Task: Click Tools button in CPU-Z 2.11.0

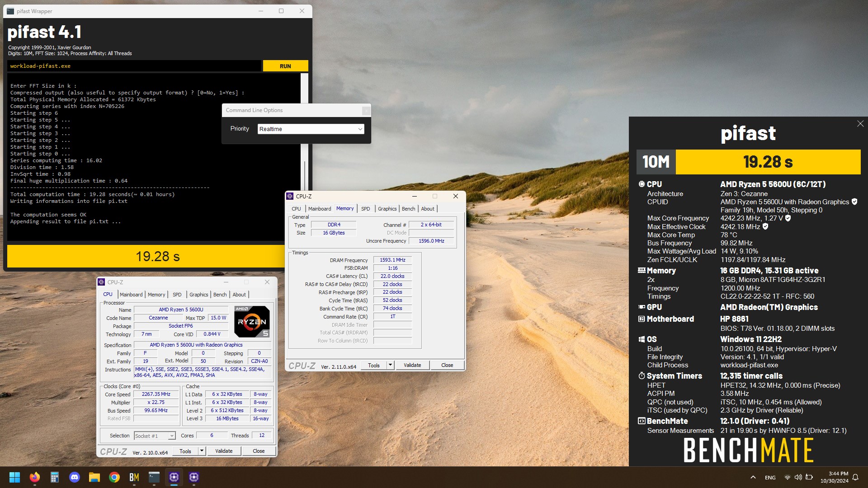Action: tap(374, 365)
